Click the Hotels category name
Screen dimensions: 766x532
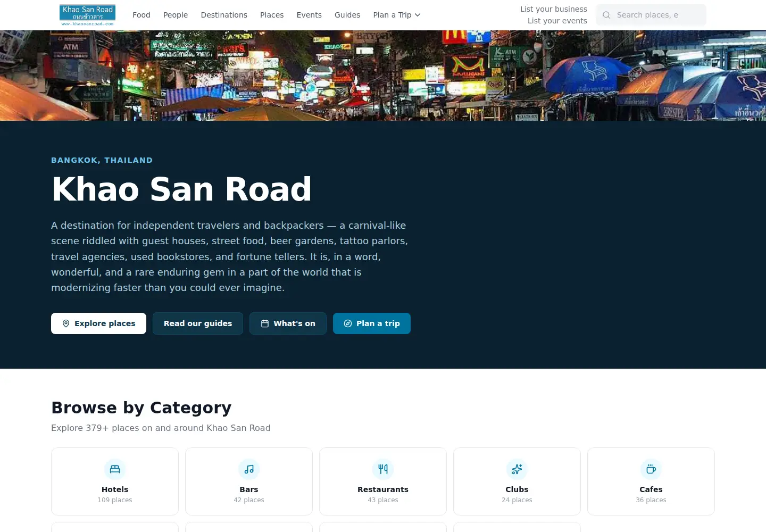tap(115, 489)
